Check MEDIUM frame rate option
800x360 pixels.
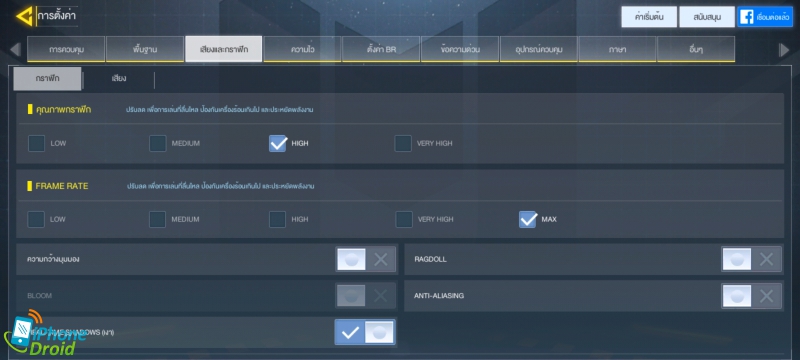click(x=158, y=219)
